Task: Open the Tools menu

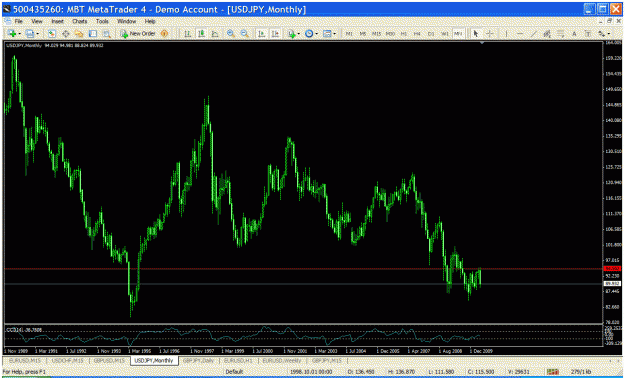Action: [x=102, y=21]
